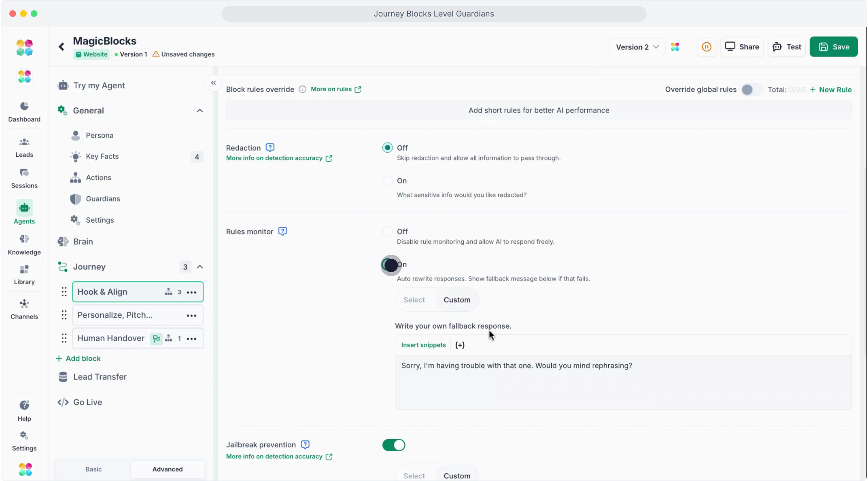The width and height of the screenshot is (868, 481).
Task: Click the orange pause icon in header
Action: [x=706, y=47]
